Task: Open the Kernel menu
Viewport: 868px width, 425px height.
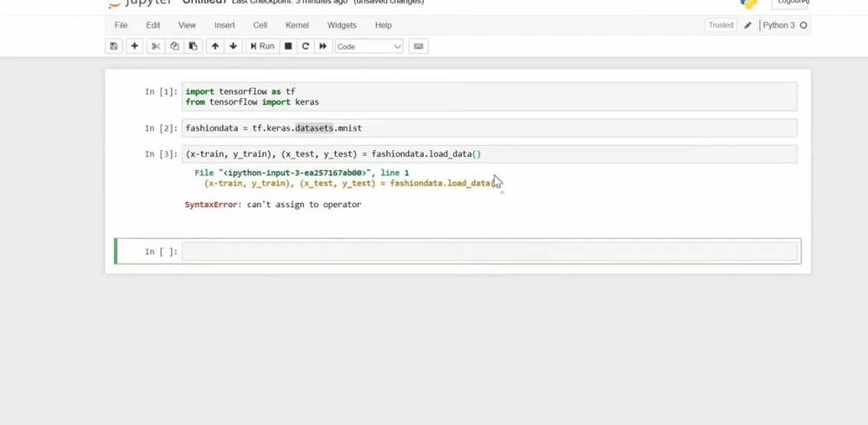Action: (297, 25)
